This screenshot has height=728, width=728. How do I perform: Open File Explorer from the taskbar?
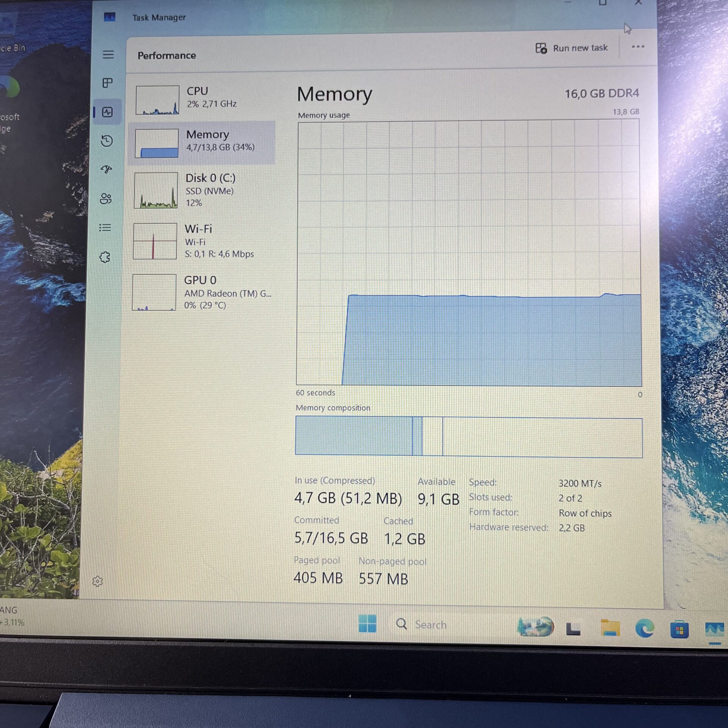coord(610,628)
